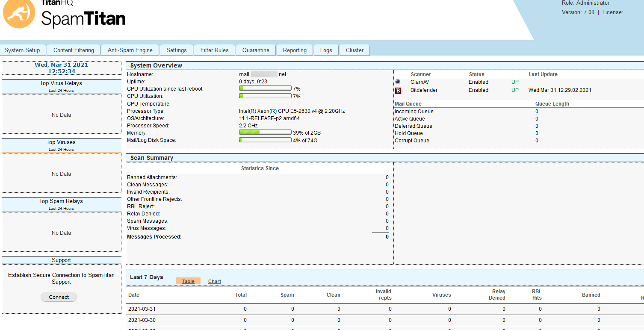This screenshot has width=644, height=330.
Task: Click the Bitdefender scanner name
Action: (424, 90)
